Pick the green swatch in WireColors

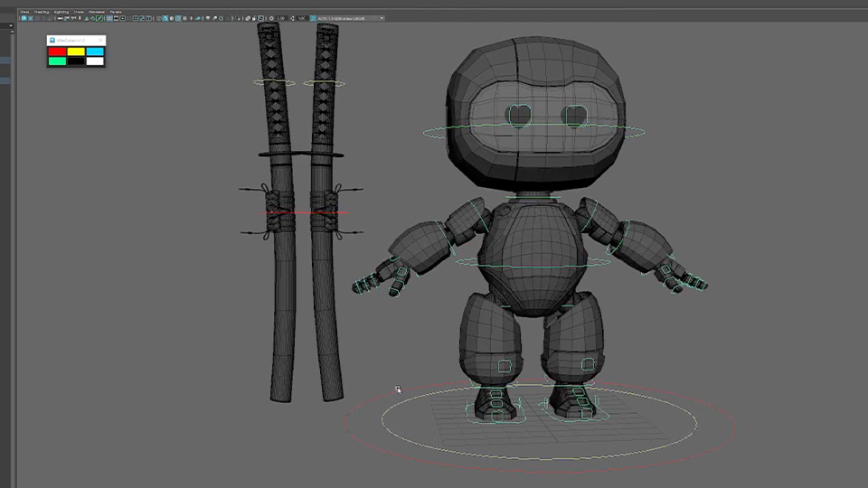(x=57, y=61)
